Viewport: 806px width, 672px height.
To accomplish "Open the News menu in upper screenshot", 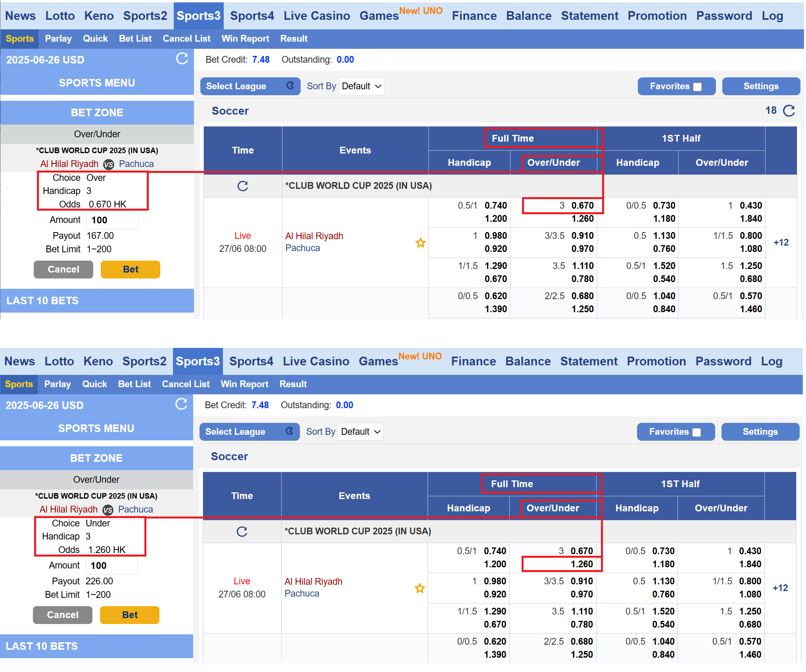I will (x=20, y=16).
